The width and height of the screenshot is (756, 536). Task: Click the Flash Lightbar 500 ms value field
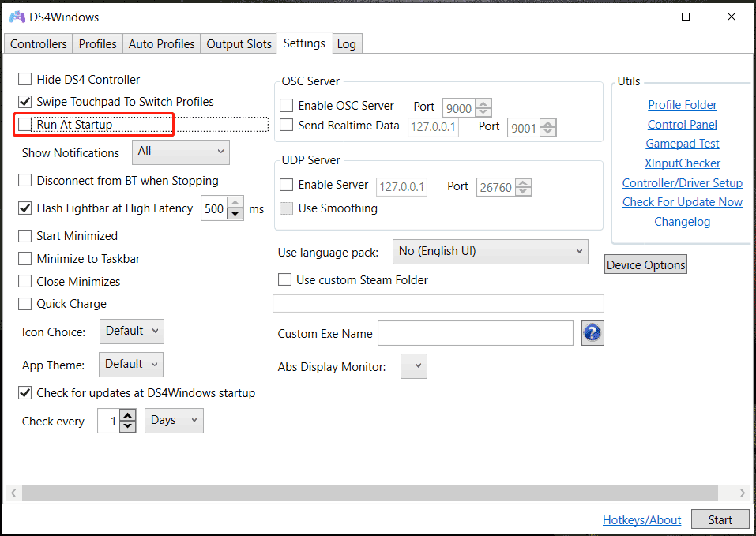(214, 208)
